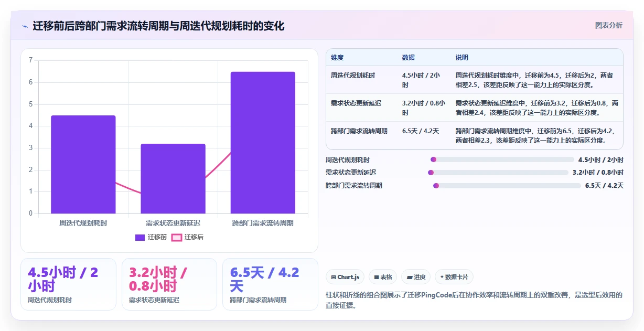
Task: Click the 维度 column header
Action: pos(337,58)
